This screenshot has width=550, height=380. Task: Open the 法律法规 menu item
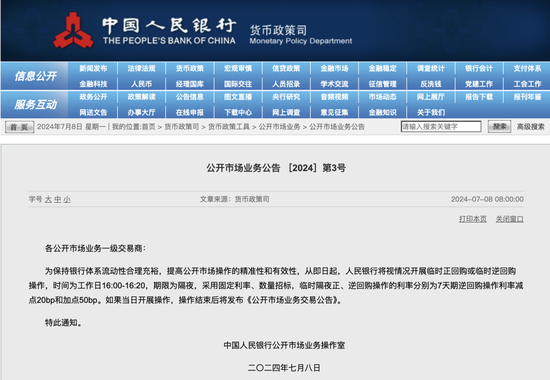coord(141,68)
